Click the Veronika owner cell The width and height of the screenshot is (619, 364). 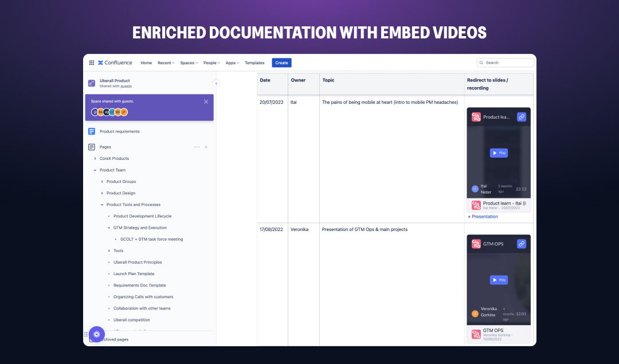[x=299, y=229]
